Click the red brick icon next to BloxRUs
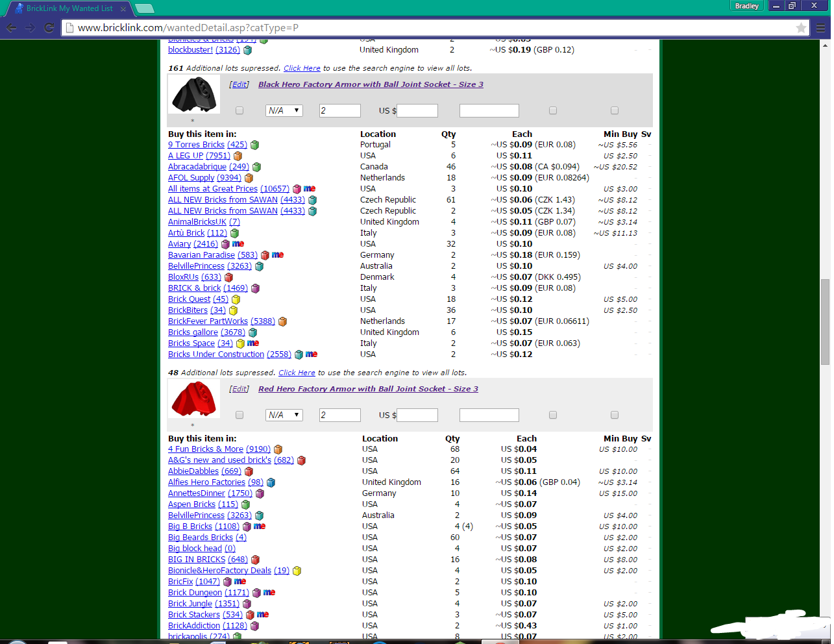This screenshot has height=644, width=834. click(228, 277)
